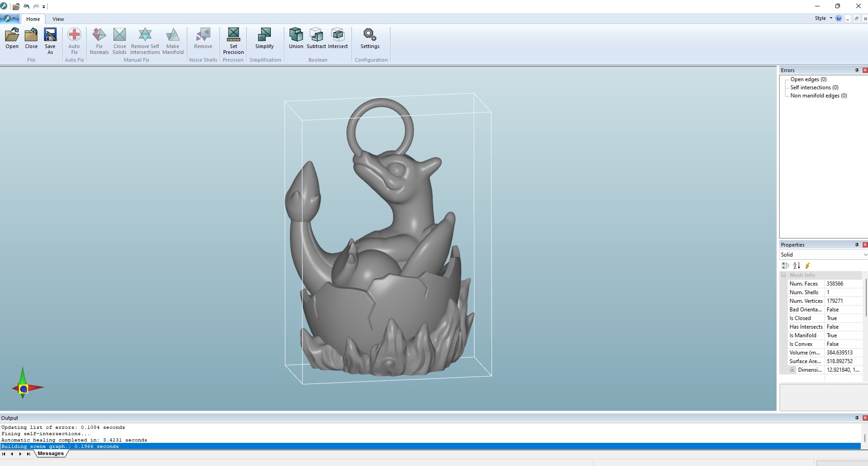Screen dimensions: 868x466
Task: Toggle alphabetical sort in Properties
Action: (x=796, y=266)
